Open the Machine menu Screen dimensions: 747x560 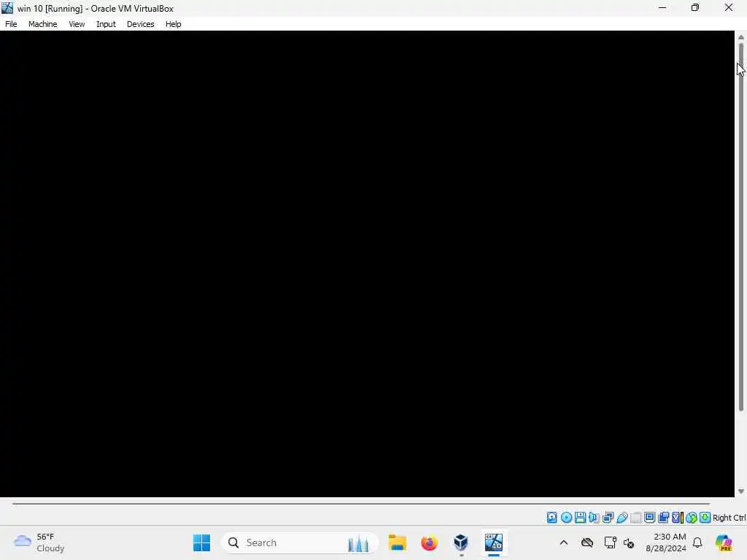43,24
